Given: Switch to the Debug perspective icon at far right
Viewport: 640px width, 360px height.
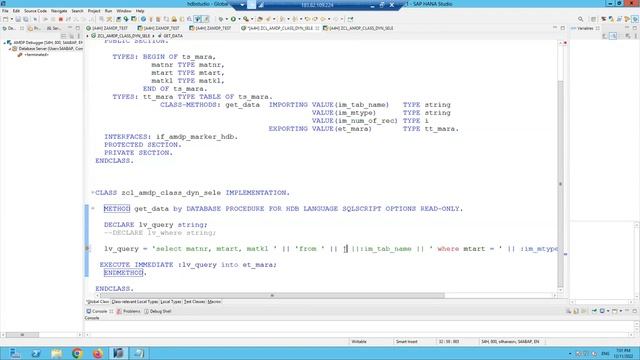Looking at the screenshot, I should pyautogui.click(x=635, y=19).
